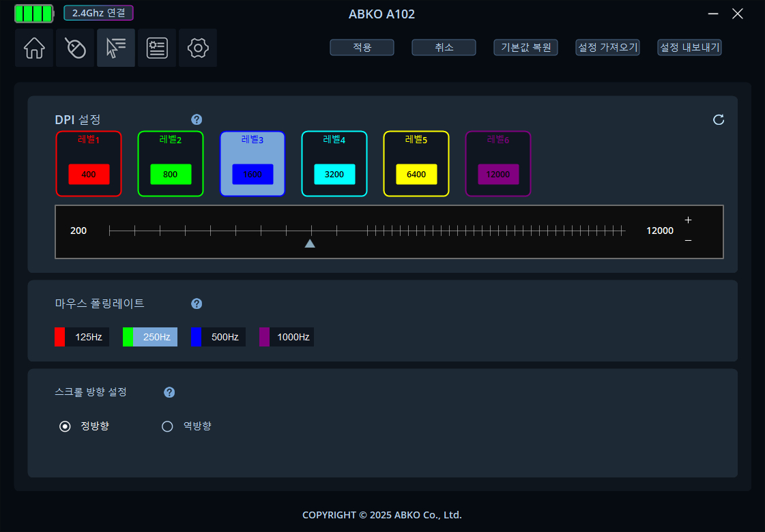This screenshot has height=532, width=765.
Task: Click the battery level indicator
Action: [x=33, y=14]
